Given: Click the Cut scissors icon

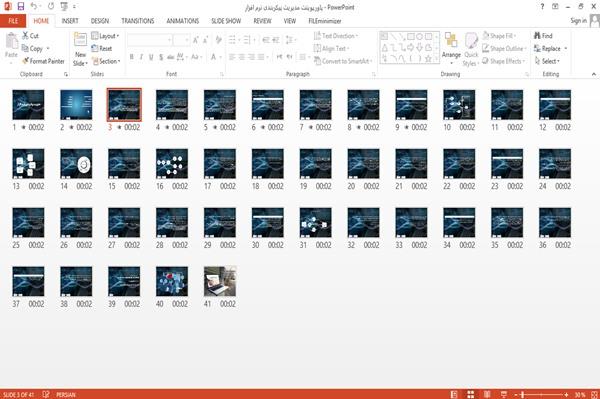Looking at the screenshot, I should 25,36.
